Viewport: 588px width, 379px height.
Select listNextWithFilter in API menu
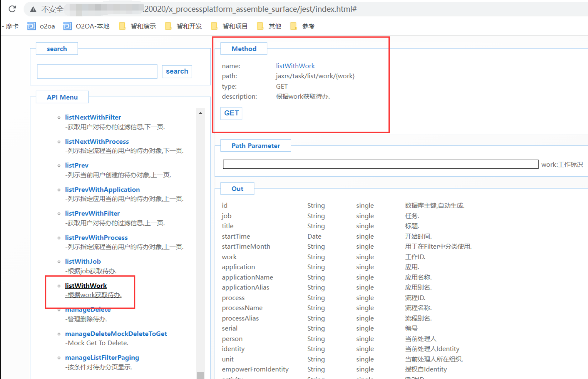pos(93,117)
